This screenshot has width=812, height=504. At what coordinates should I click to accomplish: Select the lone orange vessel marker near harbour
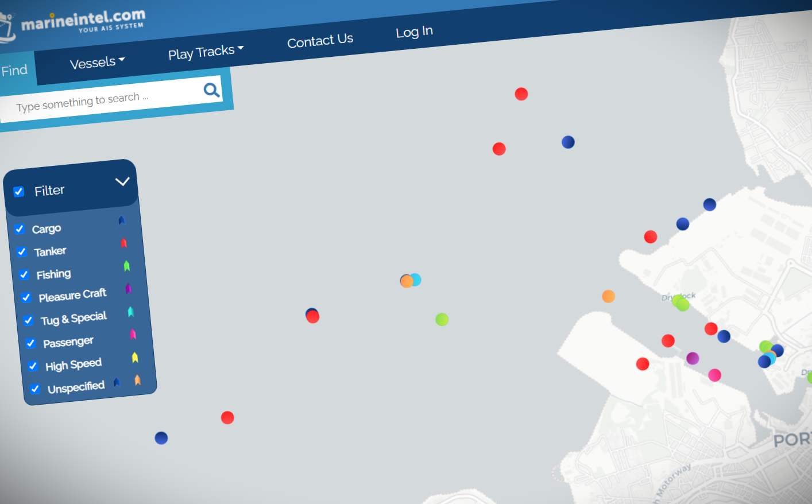click(609, 296)
